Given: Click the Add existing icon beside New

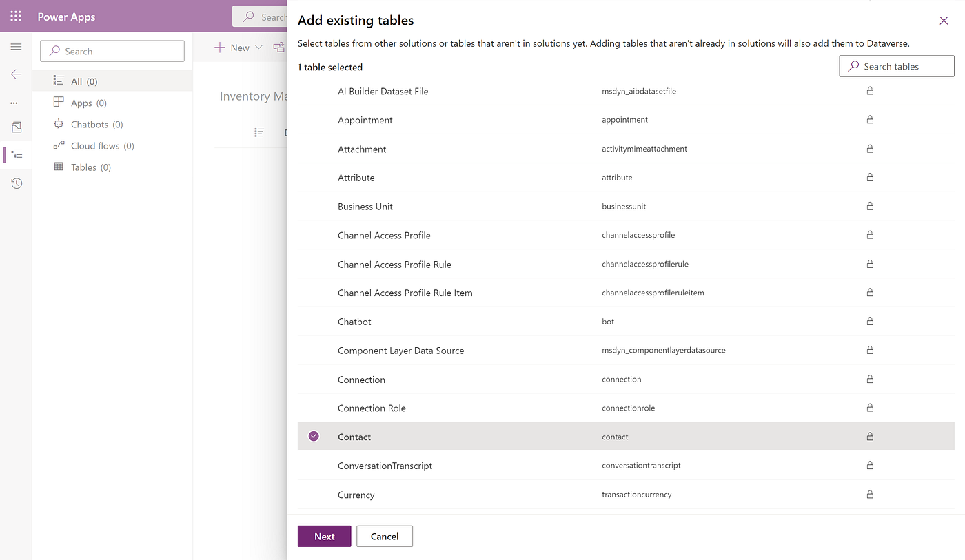Looking at the screenshot, I should pos(279,47).
